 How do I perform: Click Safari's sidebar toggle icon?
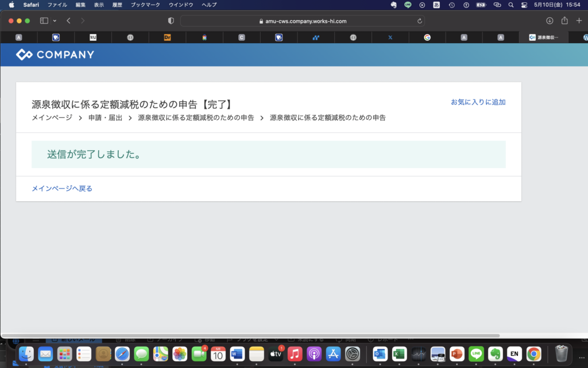pos(44,21)
